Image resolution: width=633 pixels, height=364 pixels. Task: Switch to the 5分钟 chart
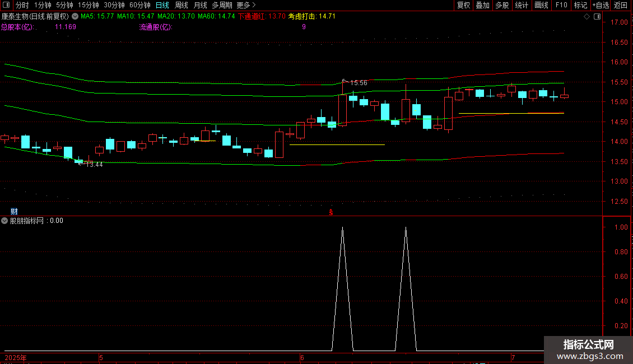tap(64, 5)
